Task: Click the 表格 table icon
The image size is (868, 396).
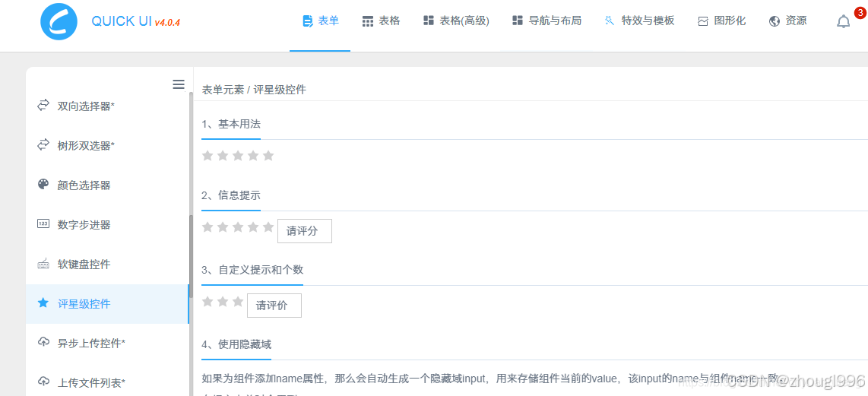Action: (x=368, y=21)
